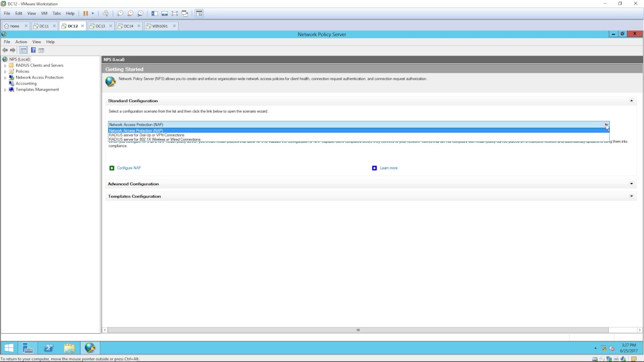Open the Action menu in Network Policy Server
Screen dimensions: 644x362
pos(21,42)
